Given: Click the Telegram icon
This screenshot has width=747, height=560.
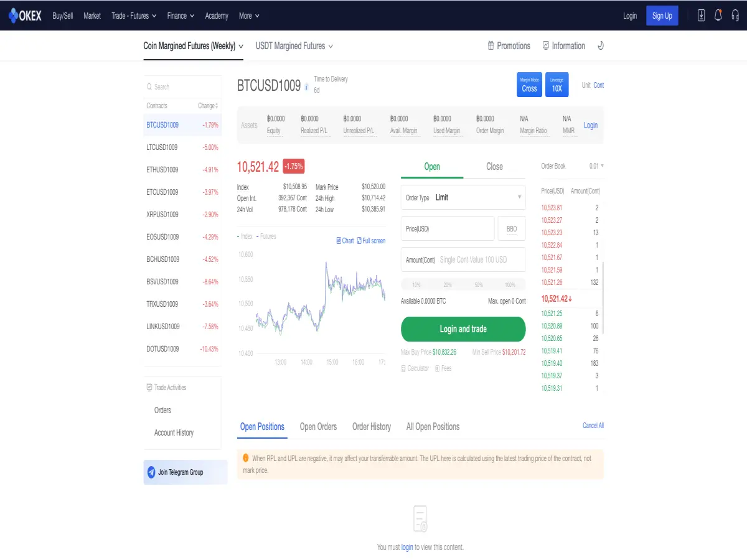Looking at the screenshot, I should click(151, 472).
